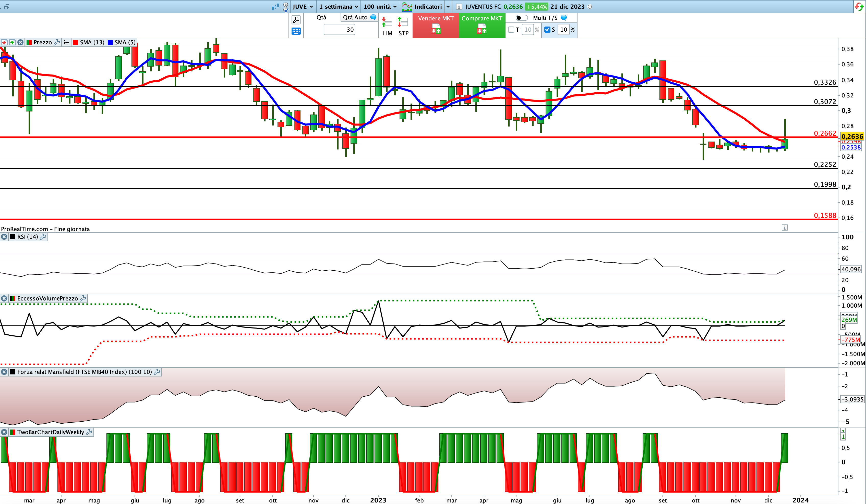Viewport: 866px width, 504px height.
Task: Click the 'Comprare MKT' buy button
Action: (482, 26)
